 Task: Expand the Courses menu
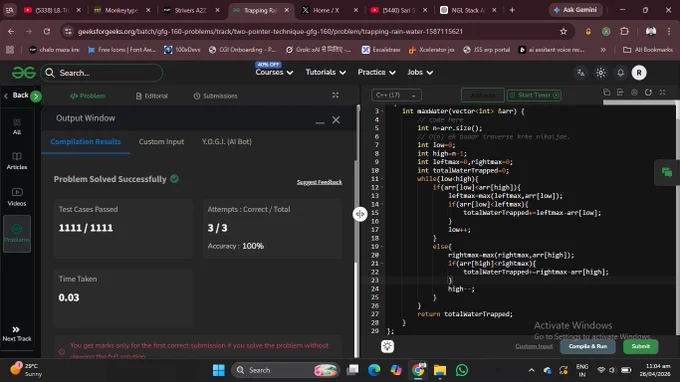point(274,72)
